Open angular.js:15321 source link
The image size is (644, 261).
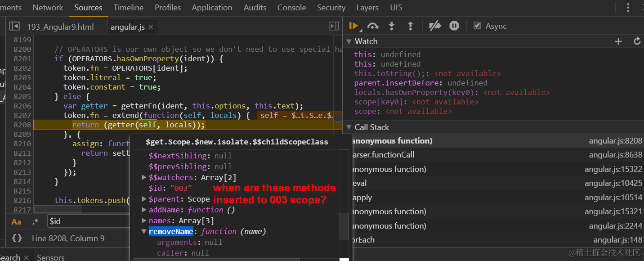coord(613,211)
